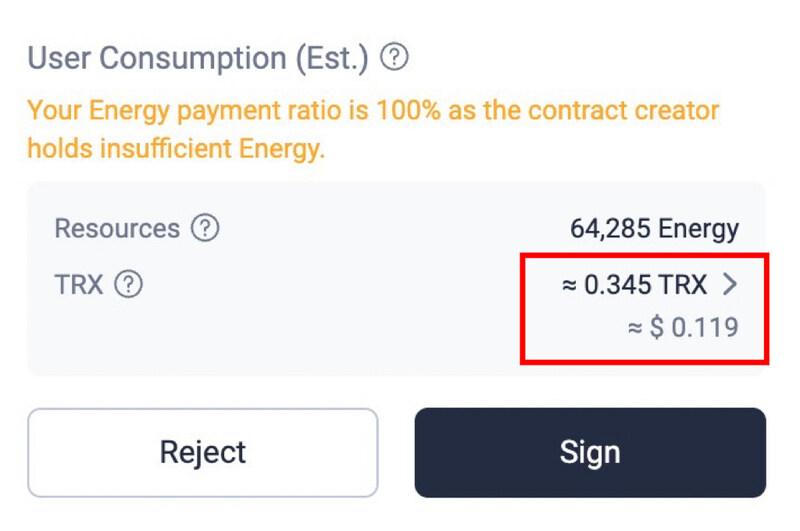Image resolution: width=800 pixels, height=531 pixels.
Task: Open the ≈ 0.345 TRX amount
Action: coord(635,284)
